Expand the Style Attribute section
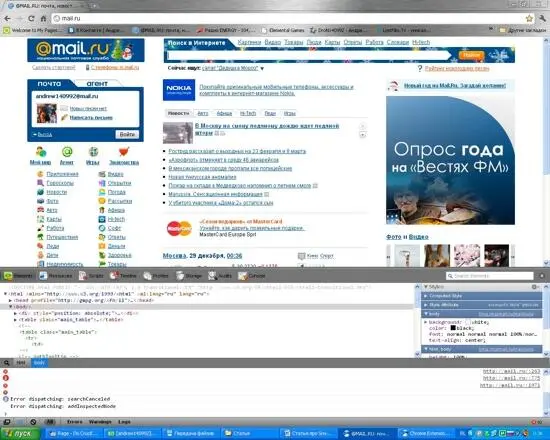Screen dimensions: 550x440 tap(425, 305)
